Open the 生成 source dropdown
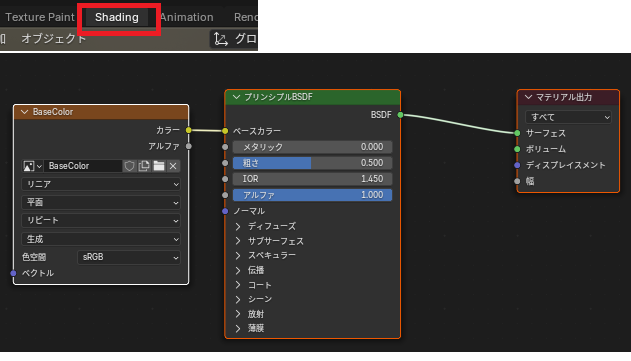 tap(101, 239)
